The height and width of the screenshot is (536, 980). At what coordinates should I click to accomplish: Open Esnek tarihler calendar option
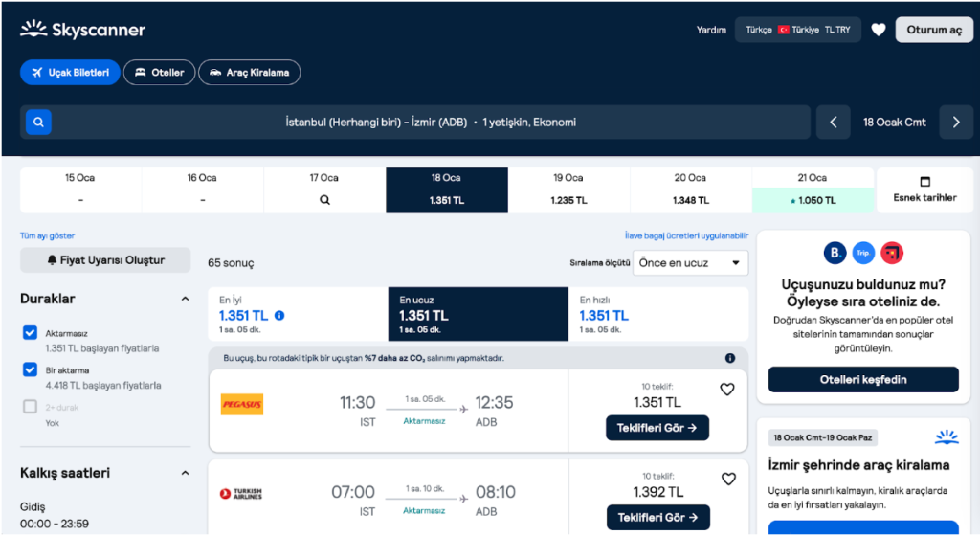pyautogui.click(x=924, y=190)
